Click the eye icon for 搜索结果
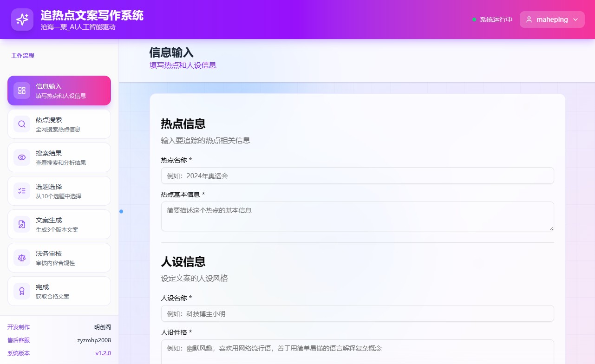The width and height of the screenshot is (595, 364). (x=22, y=157)
